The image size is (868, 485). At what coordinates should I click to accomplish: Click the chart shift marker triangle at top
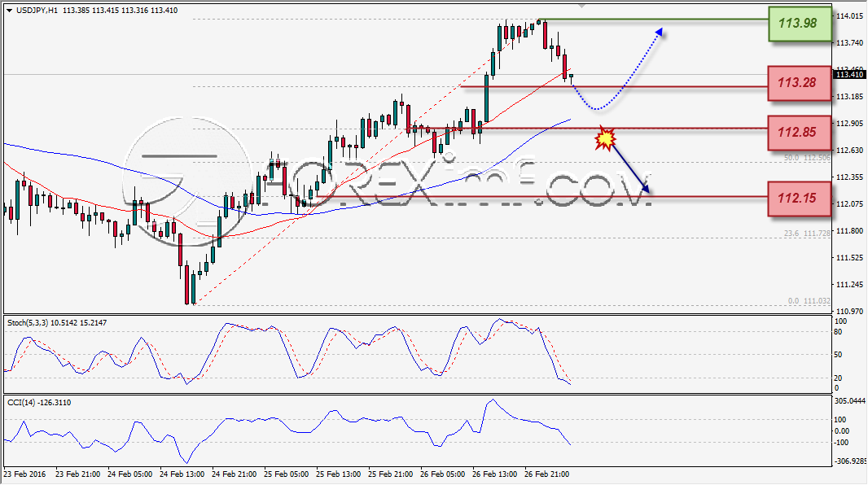tap(581, 6)
